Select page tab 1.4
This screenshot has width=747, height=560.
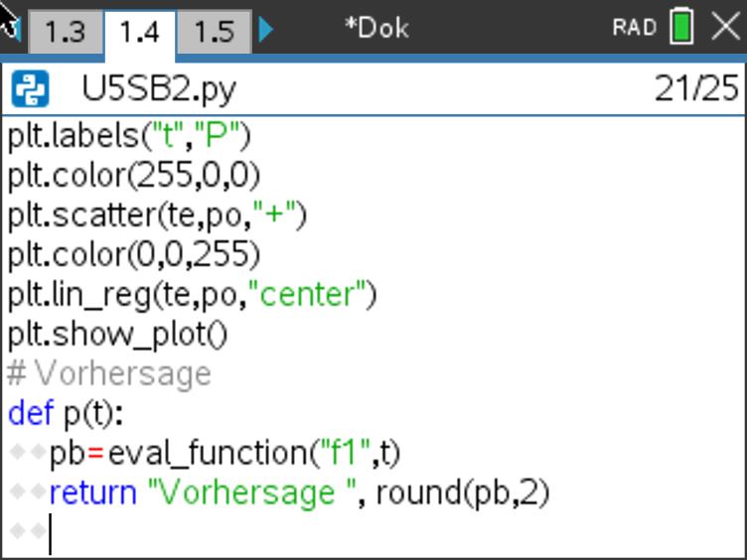pyautogui.click(x=139, y=32)
